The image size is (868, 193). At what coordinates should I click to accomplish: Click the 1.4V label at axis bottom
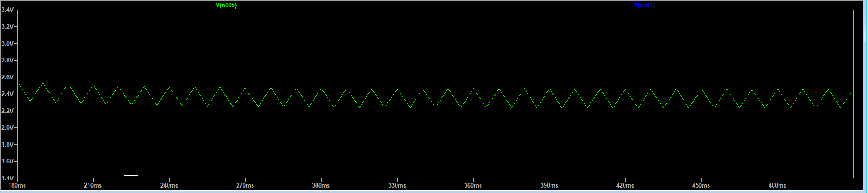(x=8, y=178)
